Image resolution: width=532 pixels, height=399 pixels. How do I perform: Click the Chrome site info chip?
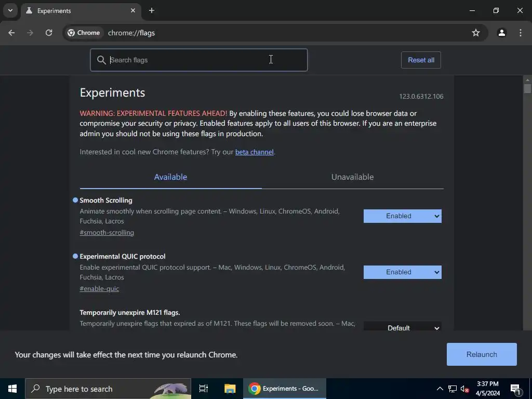click(x=84, y=33)
